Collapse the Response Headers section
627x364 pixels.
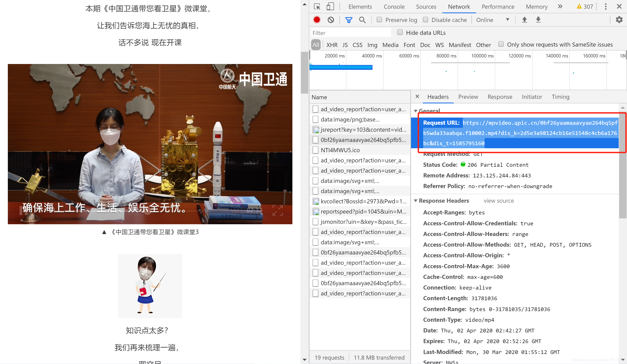pyautogui.click(x=416, y=201)
